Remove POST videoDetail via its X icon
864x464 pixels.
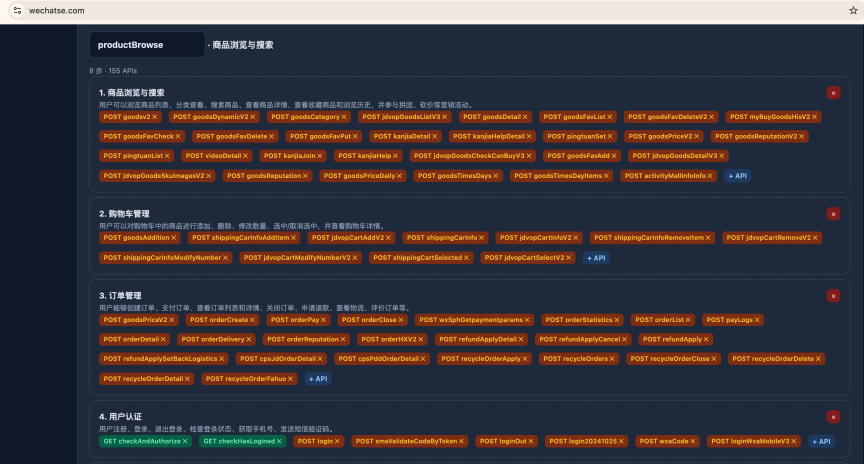246,156
